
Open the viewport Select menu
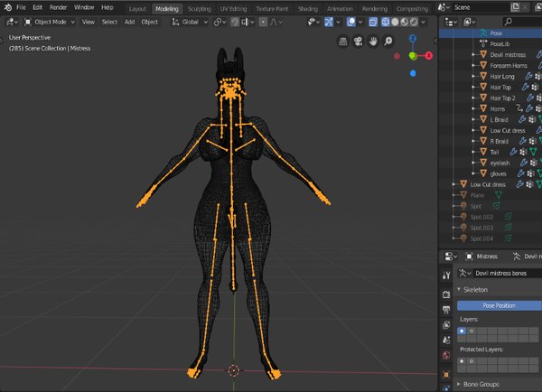tap(109, 22)
